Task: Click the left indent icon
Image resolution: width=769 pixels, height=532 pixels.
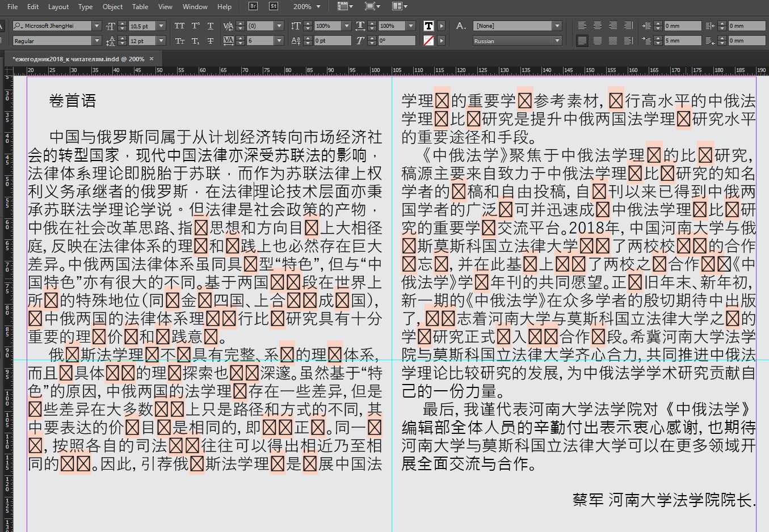Action: pos(646,26)
